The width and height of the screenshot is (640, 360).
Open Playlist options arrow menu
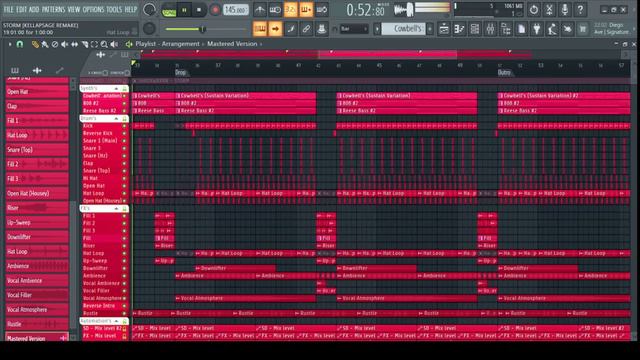coord(10,44)
